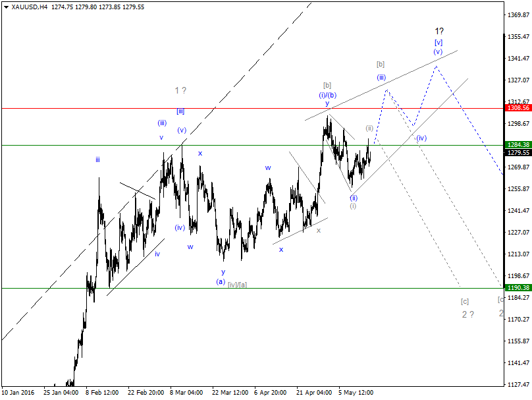532x400 pixels.
Task: Click the gray '[c]' label above '2 ?'
Action: [x=465, y=301]
